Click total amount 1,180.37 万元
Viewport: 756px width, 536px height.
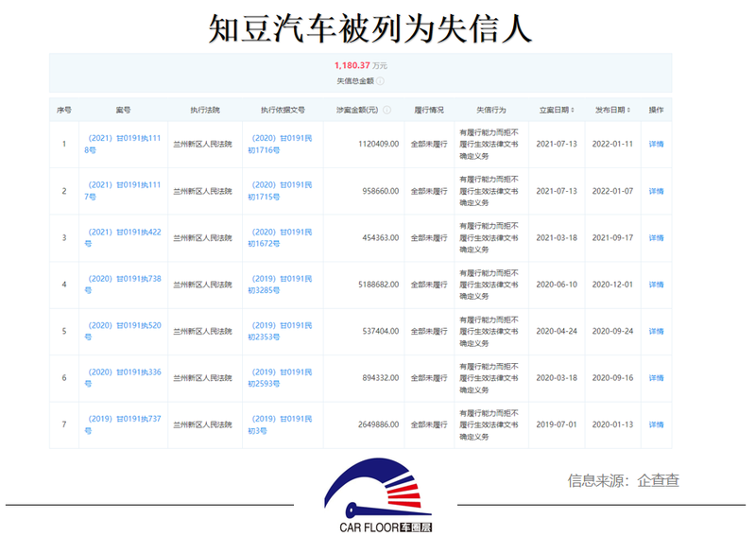[361, 65]
